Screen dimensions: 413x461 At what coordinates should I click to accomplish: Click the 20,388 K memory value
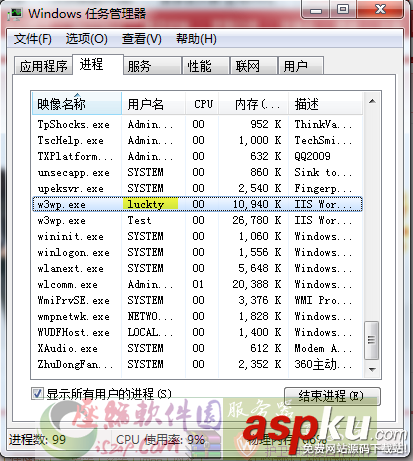coord(257,284)
